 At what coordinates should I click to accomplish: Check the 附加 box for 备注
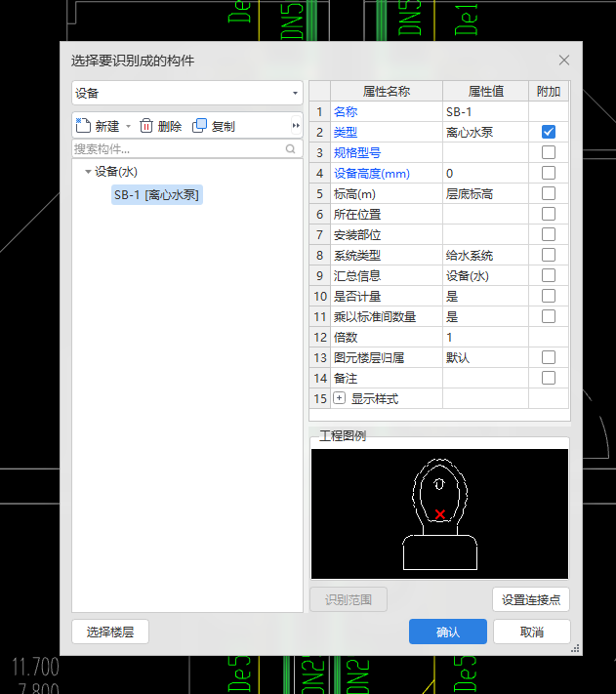[x=549, y=378]
